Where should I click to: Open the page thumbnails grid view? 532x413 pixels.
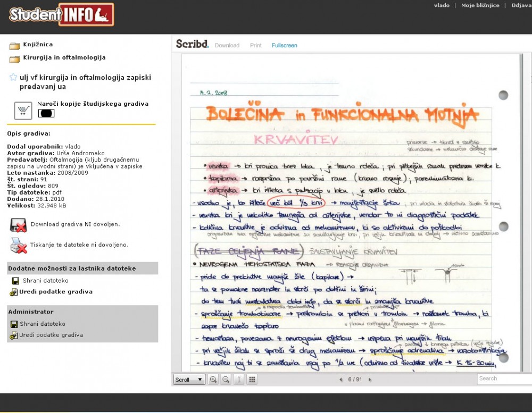coord(252,380)
